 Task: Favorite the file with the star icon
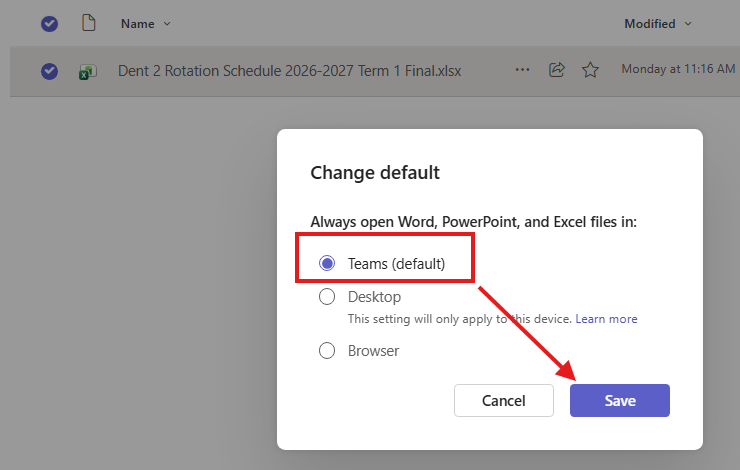(590, 70)
